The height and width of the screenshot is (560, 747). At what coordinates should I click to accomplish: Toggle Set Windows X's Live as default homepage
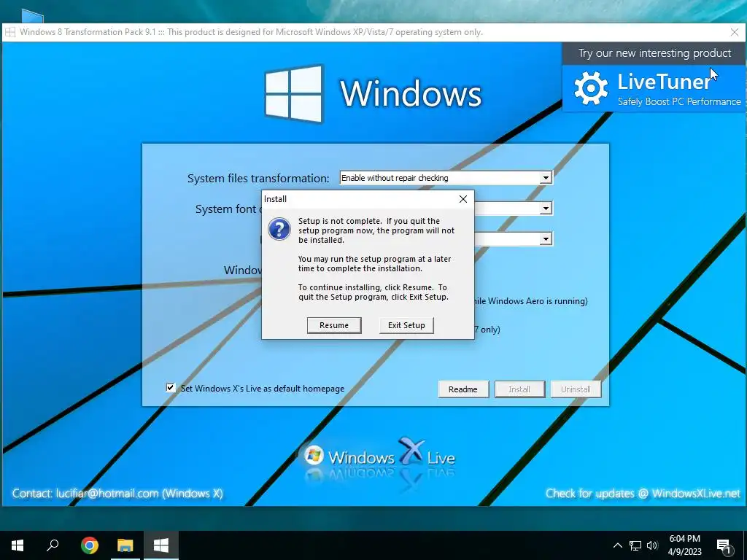(171, 388)
